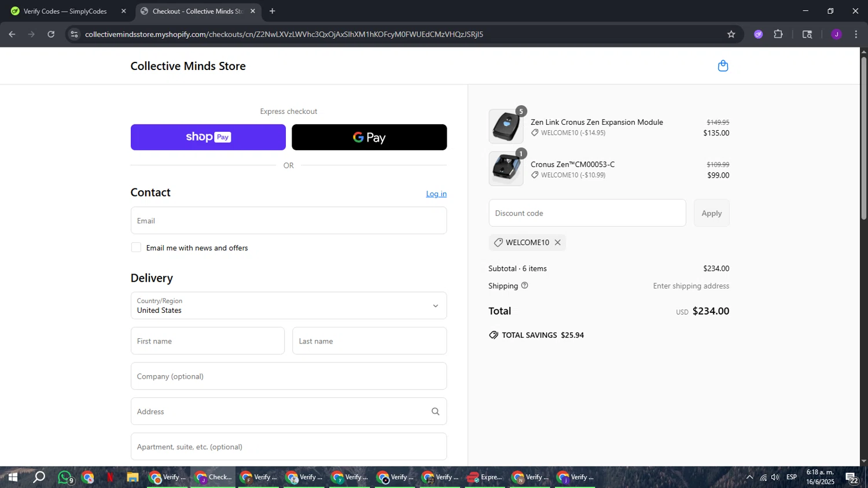View site information icon in address bar

74,34
